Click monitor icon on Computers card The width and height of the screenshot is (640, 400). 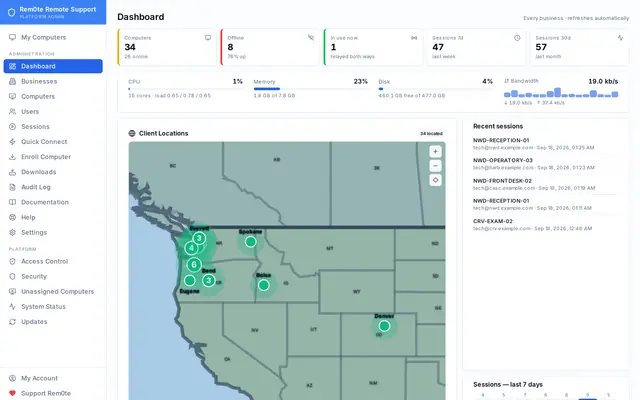pos(208,38)
